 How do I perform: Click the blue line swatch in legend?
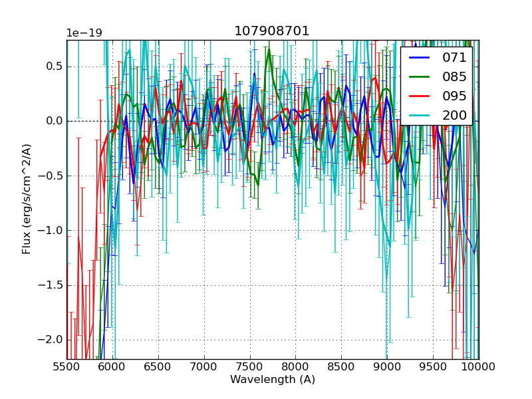pos(418,57)
